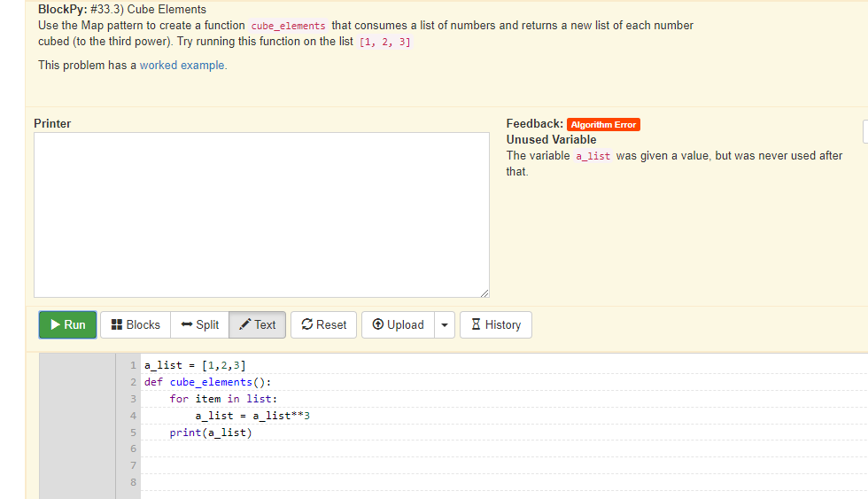Click code line 'def cube_elements():'
The image size is (868, 499).
click(207, 382)
